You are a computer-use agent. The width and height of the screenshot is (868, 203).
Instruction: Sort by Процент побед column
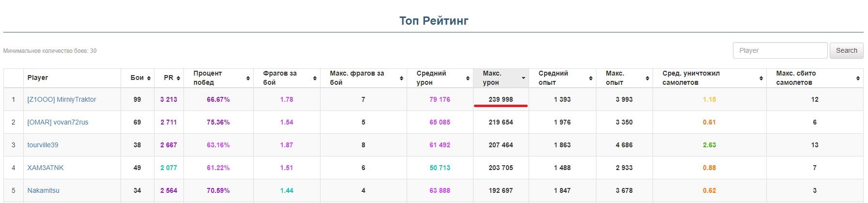248,78
